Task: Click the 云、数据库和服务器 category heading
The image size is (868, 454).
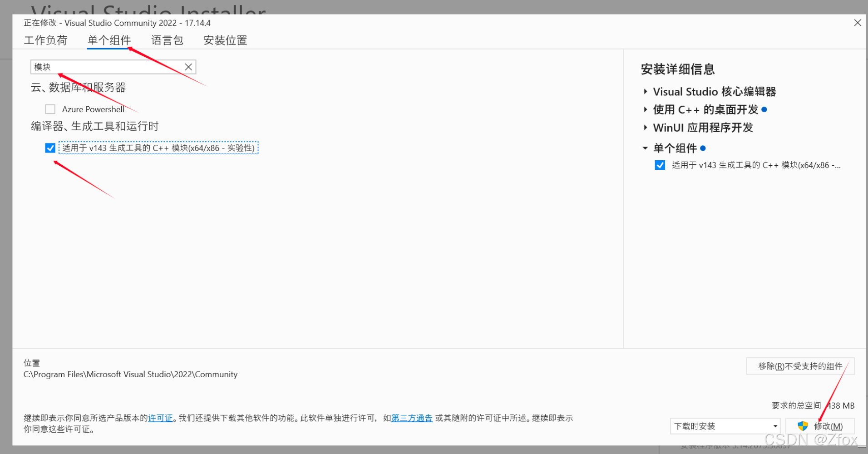Action: click(78, 88)
